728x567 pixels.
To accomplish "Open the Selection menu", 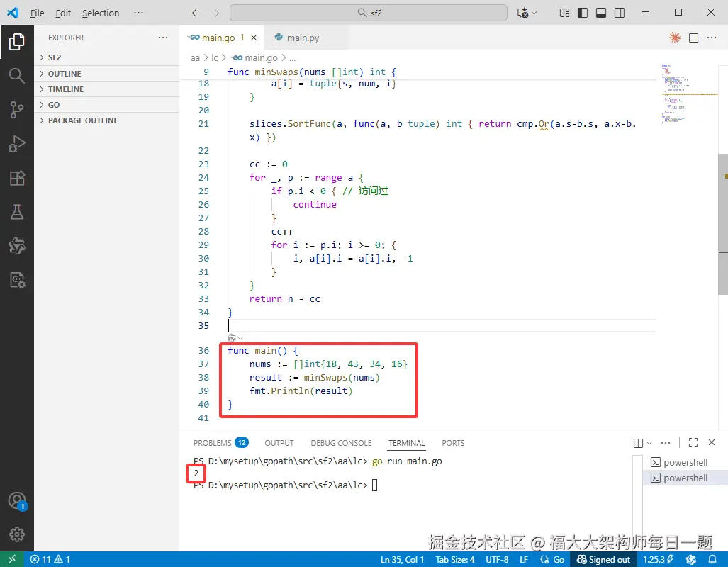I will [101, 13].
